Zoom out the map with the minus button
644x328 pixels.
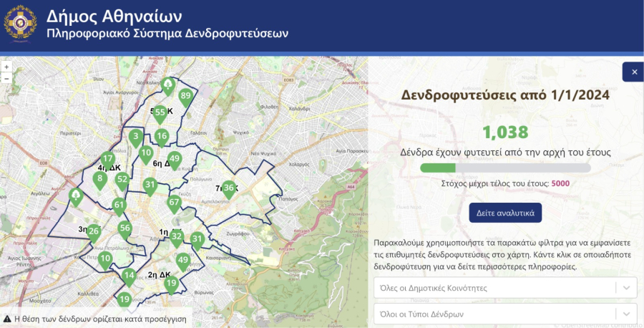pyautogui.click(x=6, y=77)
